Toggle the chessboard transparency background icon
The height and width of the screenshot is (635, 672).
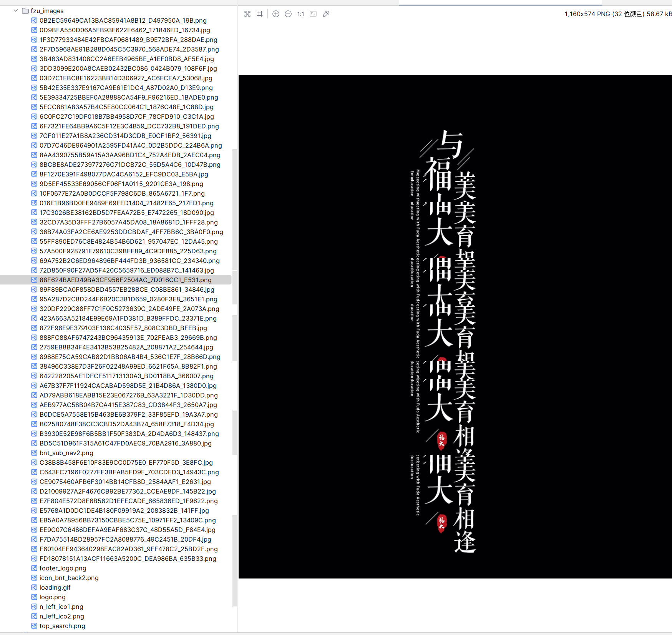[247, 14]
